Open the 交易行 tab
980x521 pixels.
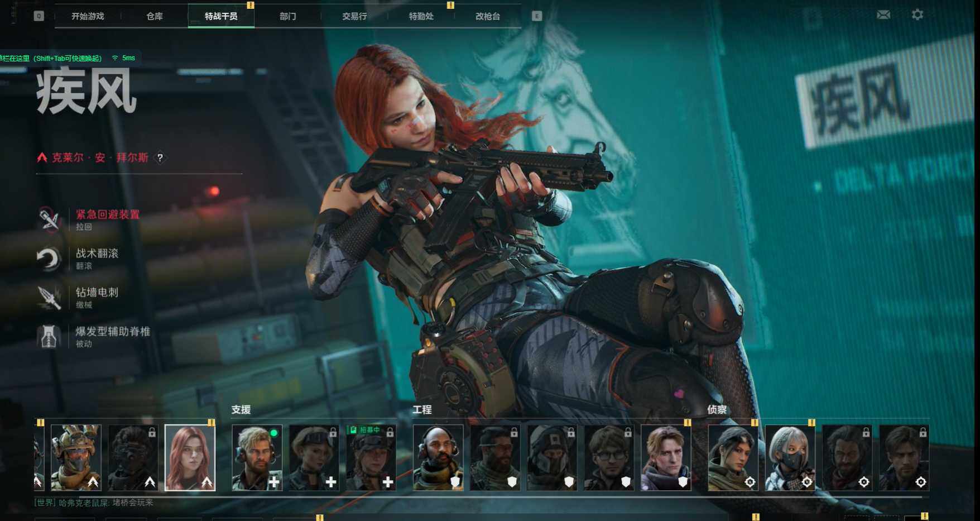pos(354,16)
